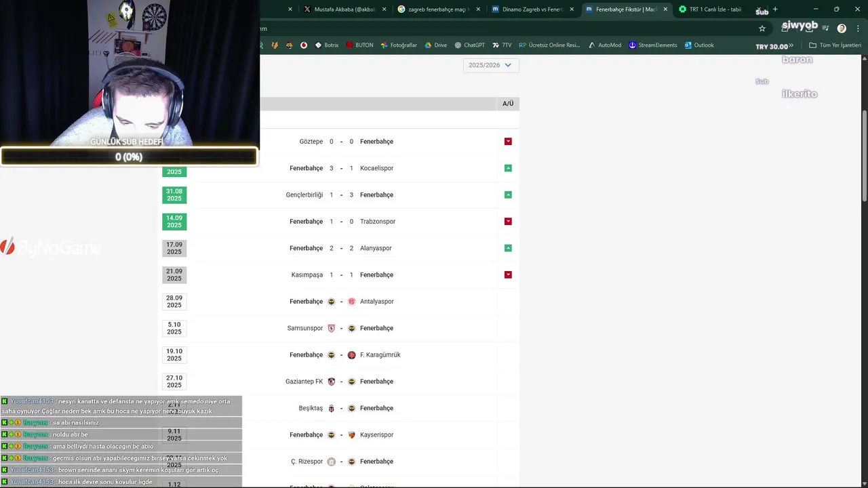This screenshot has height=488, width=868.
Task: Click the page vertical scrollbar
Action: pyautogui.click(x=864, y=156)
